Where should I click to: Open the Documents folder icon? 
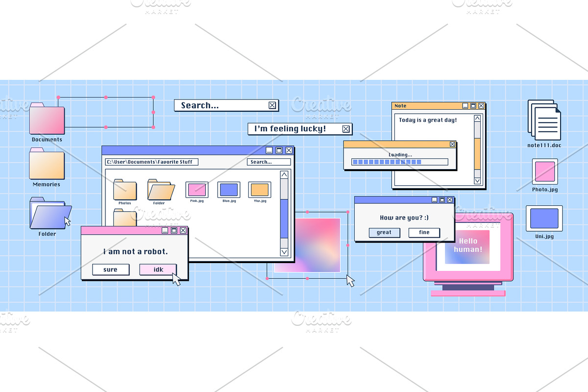point(47,119)
